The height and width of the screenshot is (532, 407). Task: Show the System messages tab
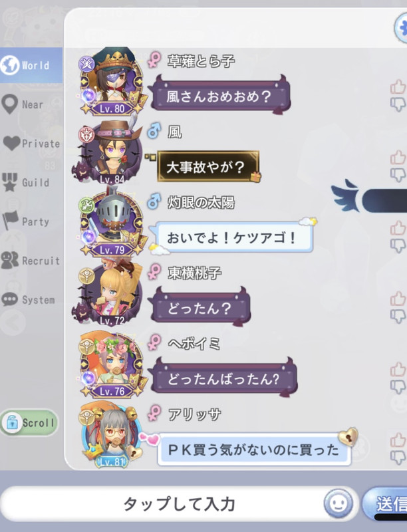(x=31, y=300)
